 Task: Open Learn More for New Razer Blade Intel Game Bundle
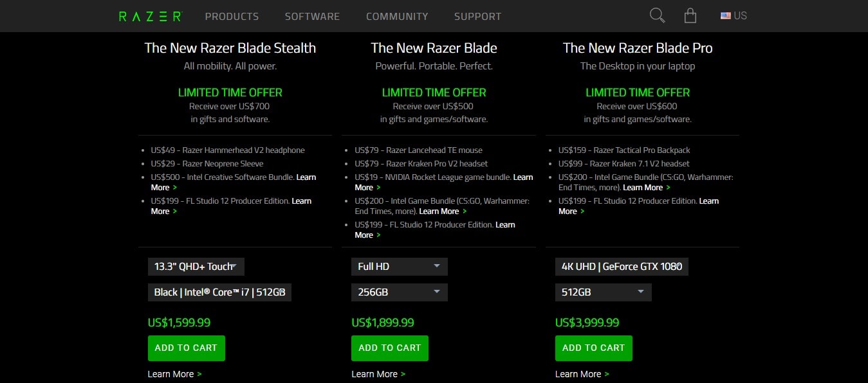click(x=443, y=211)
